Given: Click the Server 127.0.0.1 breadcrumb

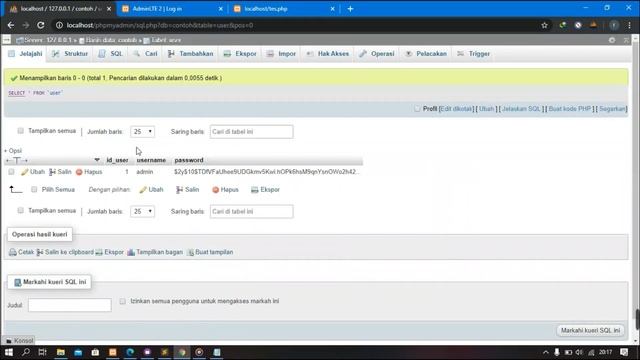Looking at the screenshot, I should point(44,40).
